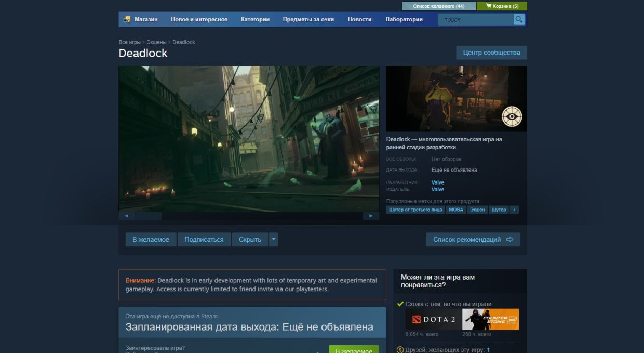Click the plus button to add tag
This screenshot has height=353, width=644.
pos(514,210)
